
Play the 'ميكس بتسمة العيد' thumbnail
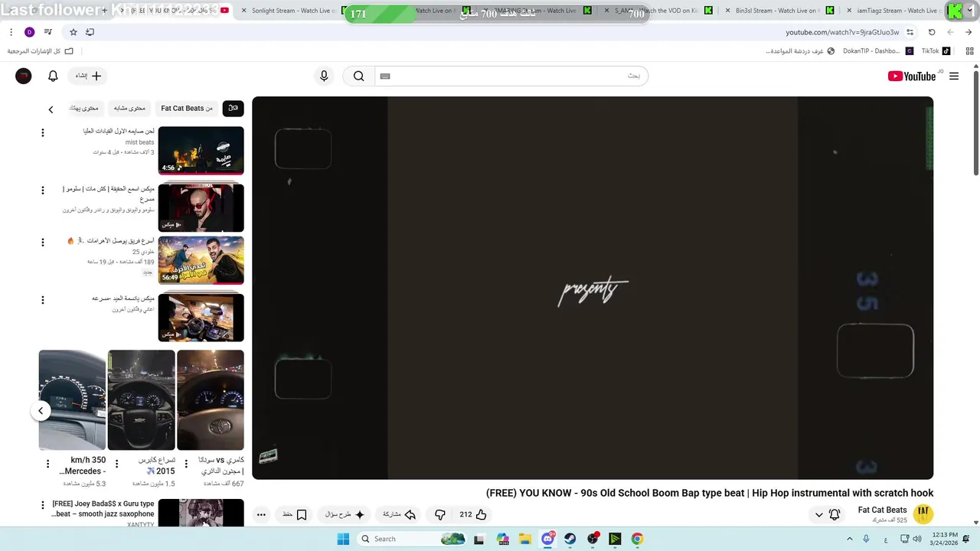[201, 318]
